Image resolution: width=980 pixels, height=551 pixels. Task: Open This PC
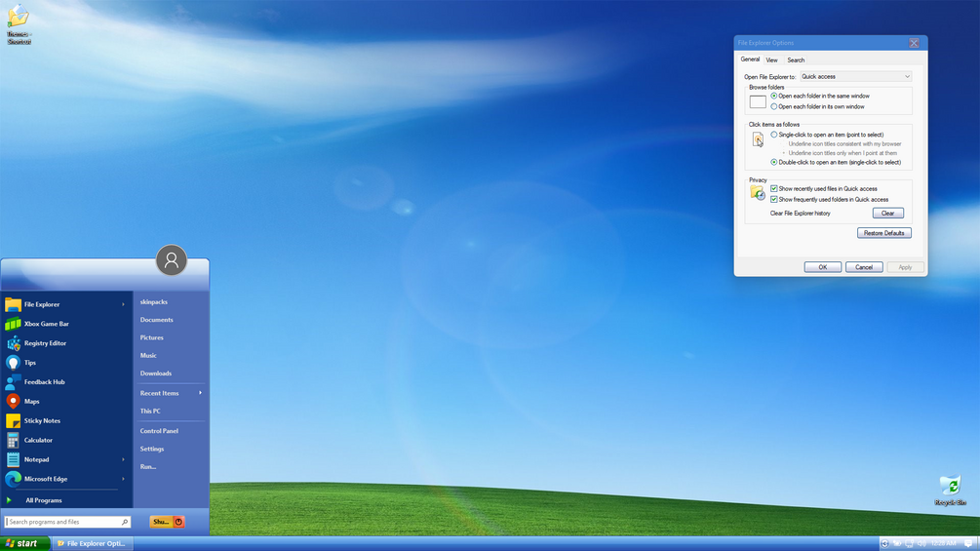[x=171, y=412]
